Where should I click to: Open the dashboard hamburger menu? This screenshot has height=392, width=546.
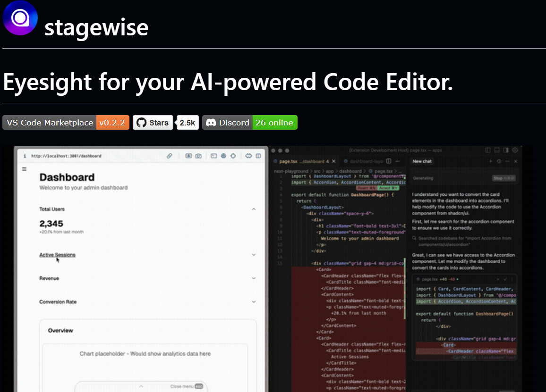tap(25, 169)
